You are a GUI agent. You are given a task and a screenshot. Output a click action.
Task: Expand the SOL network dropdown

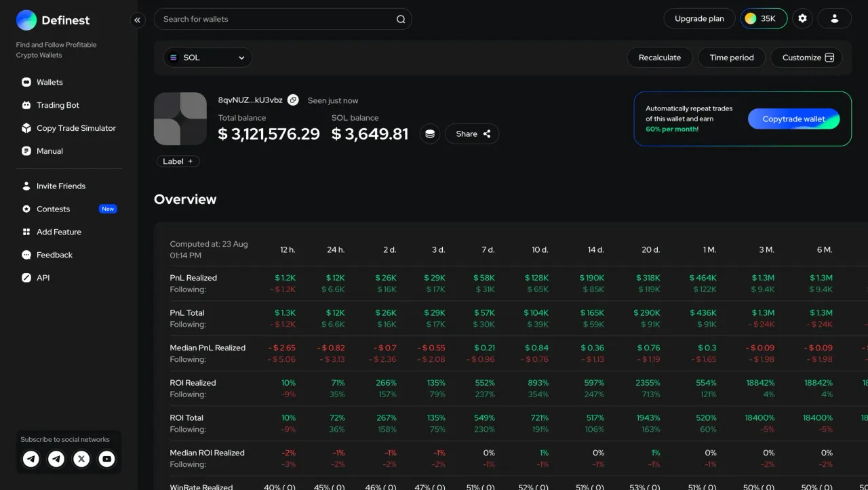click(x=208, y=58)
